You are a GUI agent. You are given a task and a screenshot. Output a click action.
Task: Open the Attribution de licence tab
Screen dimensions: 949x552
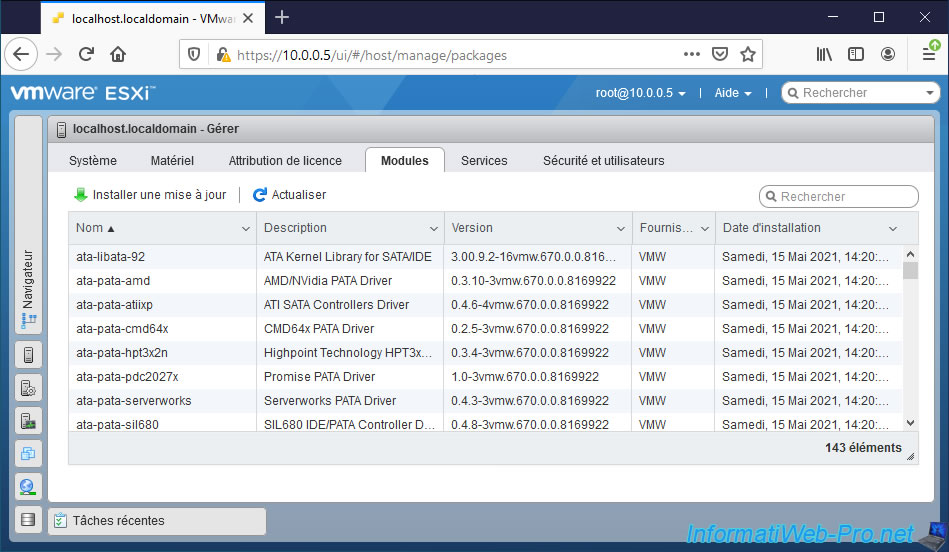pyautogui.click(x=285, y=160)
